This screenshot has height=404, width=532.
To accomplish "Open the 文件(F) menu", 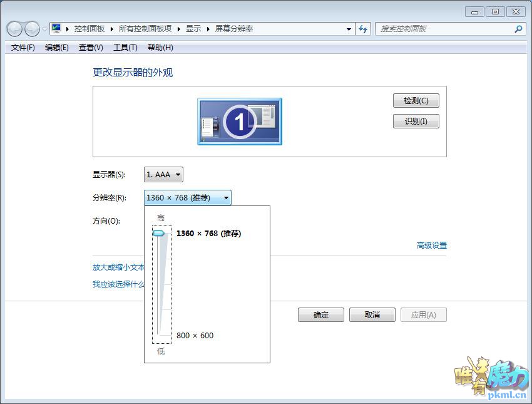I will pos(23,48).
